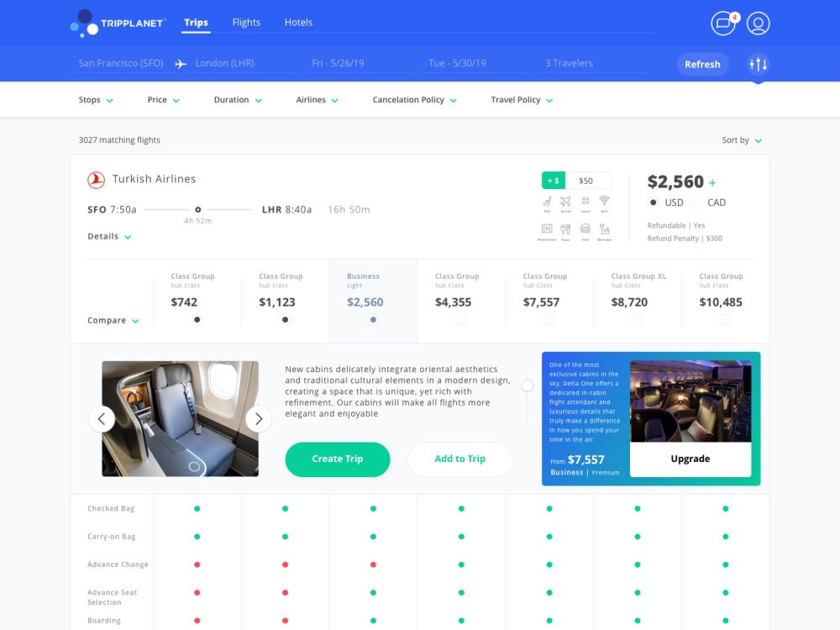Expand the Airlines filter dropdown
The height and width of the screenshot is (630, 840).
point(318,100)
